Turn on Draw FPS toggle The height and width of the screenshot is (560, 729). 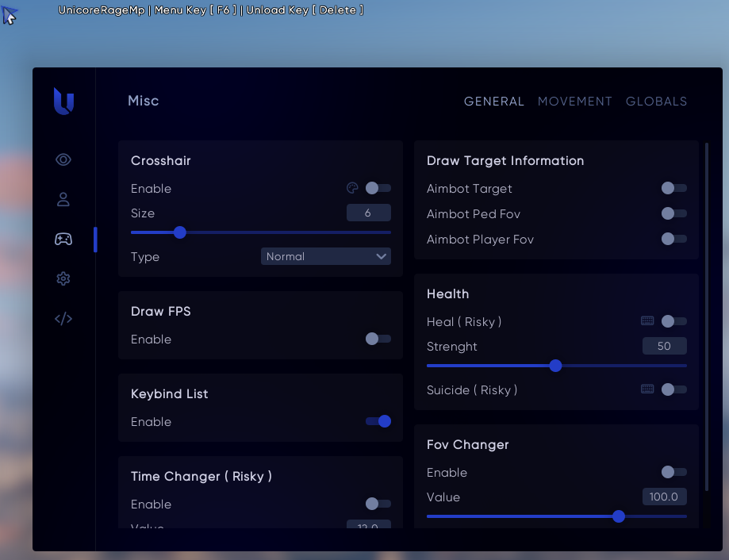378,339
